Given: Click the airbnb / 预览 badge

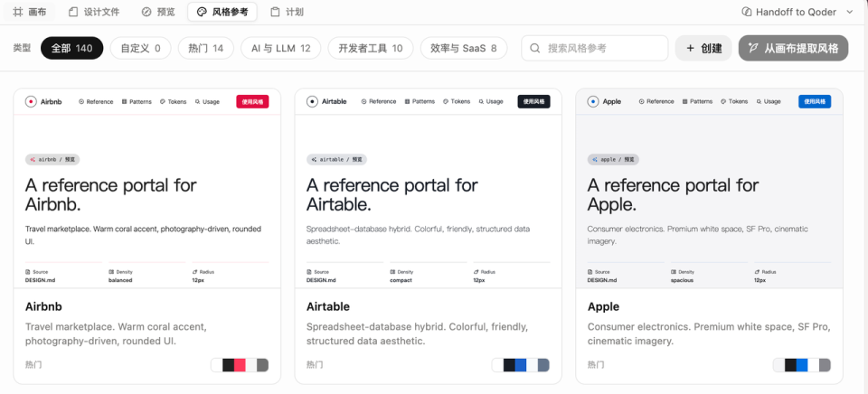Looking at the screenshot, I should 52,159.
